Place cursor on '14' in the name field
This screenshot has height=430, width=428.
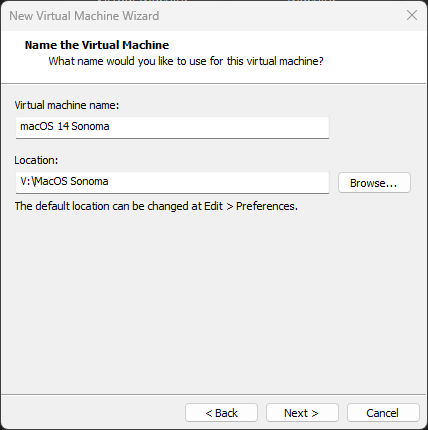pos(63,126)
